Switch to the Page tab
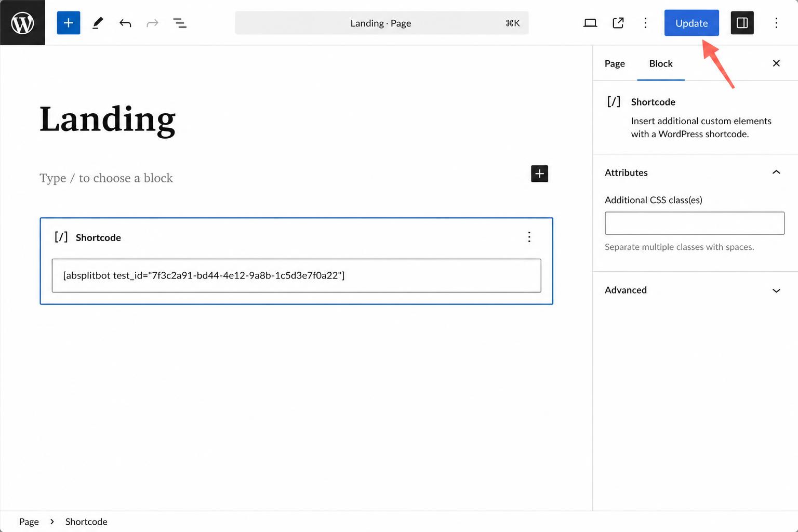 [615, 63]
